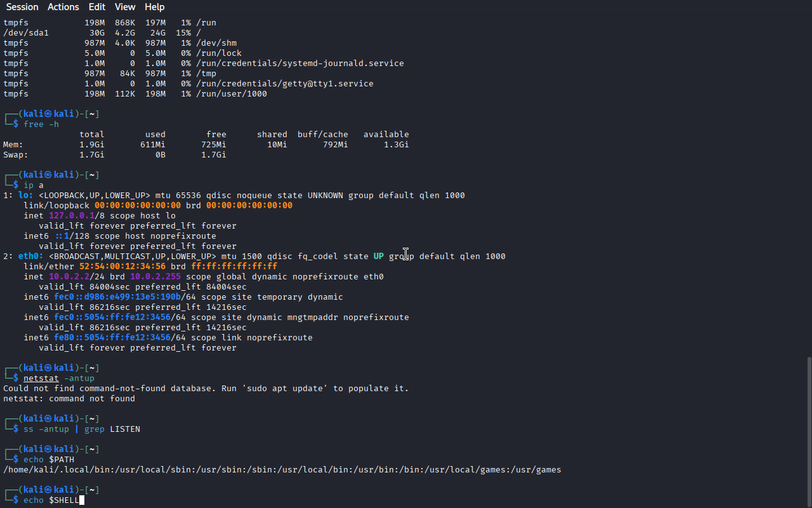Click the vertical scrollbar thumb
Screen dimensions: 812x508
pos(809,431)
